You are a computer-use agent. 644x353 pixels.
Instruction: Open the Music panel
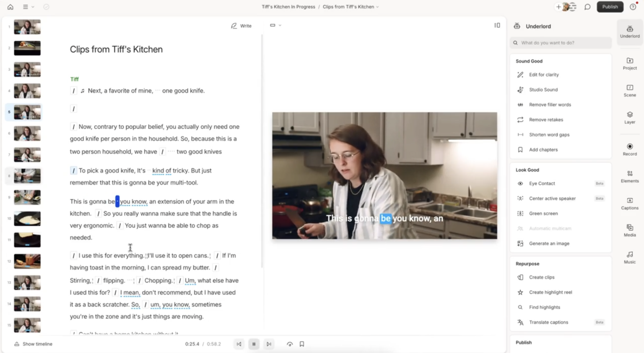629,258
